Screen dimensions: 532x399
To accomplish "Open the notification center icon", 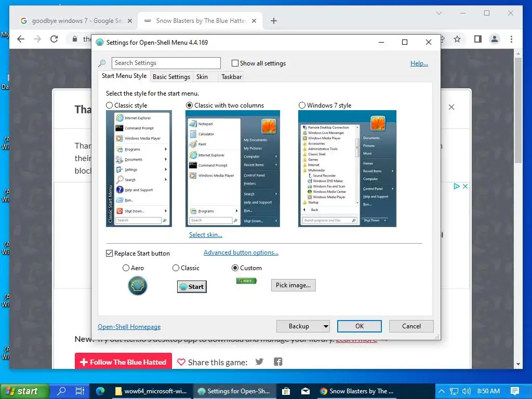I will pyautogui.click(x=515, y=391).
